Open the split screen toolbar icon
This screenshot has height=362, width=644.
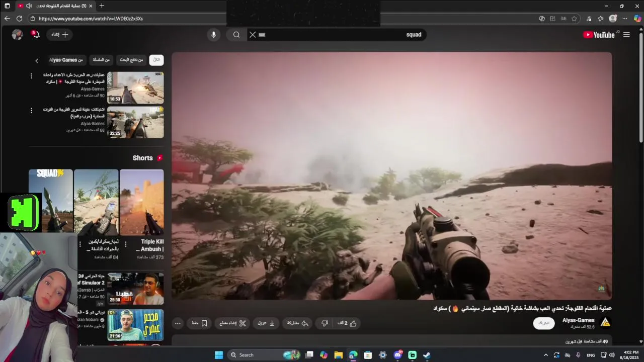click(x=552, y=19)
